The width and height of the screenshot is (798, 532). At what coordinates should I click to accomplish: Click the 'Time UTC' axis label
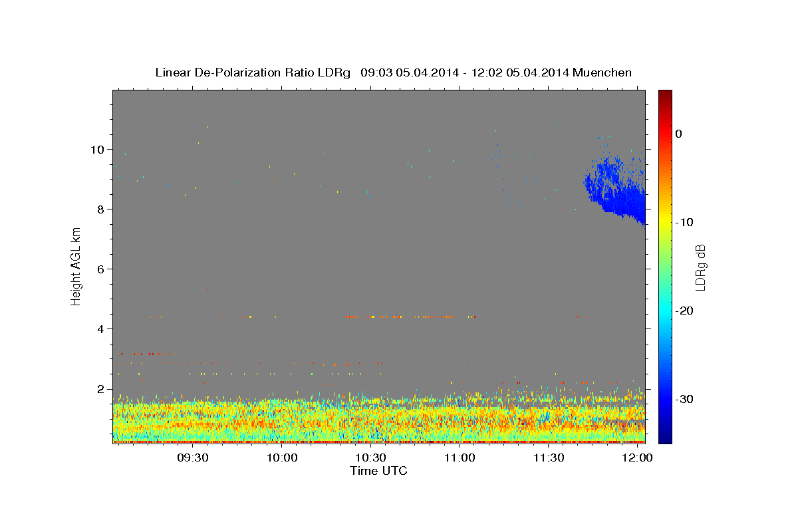[378, 471]
